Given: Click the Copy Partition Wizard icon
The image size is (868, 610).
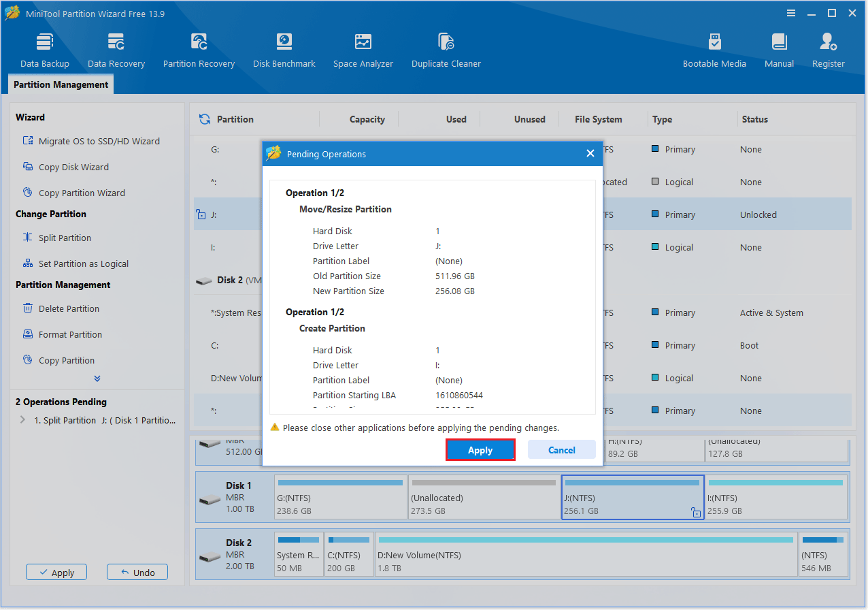Looking at the screenshot, I should coord(28,193).
